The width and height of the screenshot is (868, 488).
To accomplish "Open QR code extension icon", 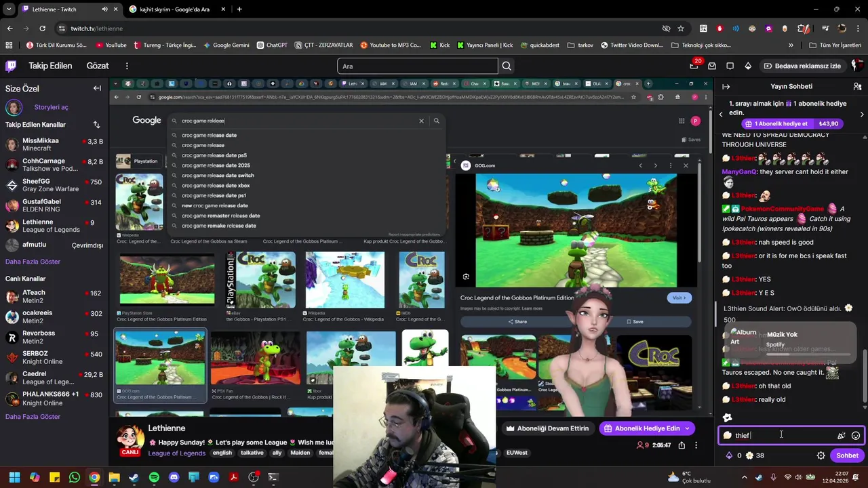I will click(703, 28).
